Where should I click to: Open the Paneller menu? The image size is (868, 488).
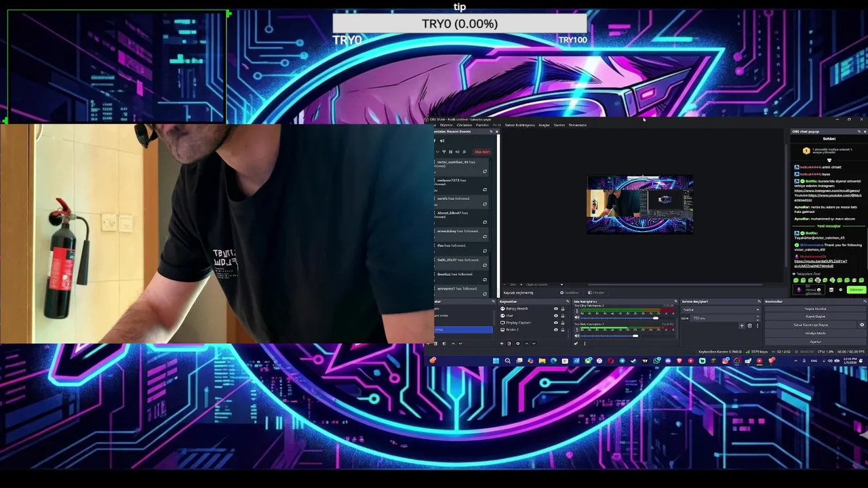pyautogui.click(x=482, y=125)
